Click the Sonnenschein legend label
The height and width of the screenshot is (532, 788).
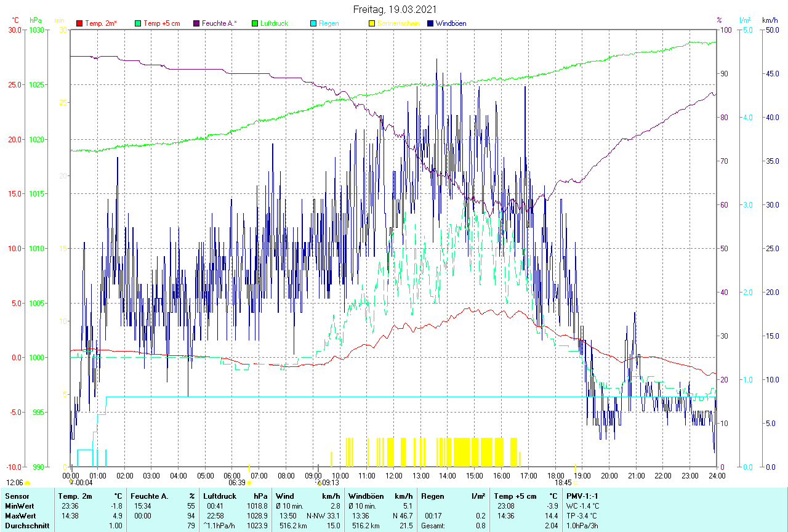coord(398,23)
